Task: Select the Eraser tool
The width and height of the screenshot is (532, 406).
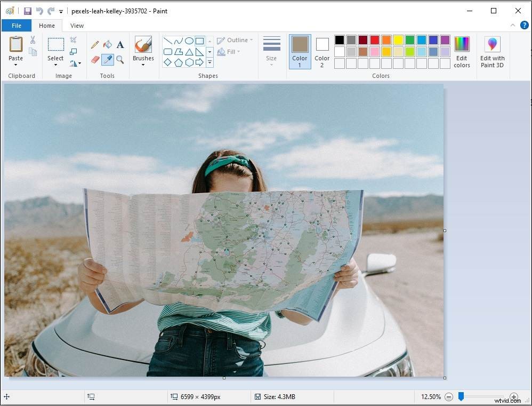Action: point(95,59)
